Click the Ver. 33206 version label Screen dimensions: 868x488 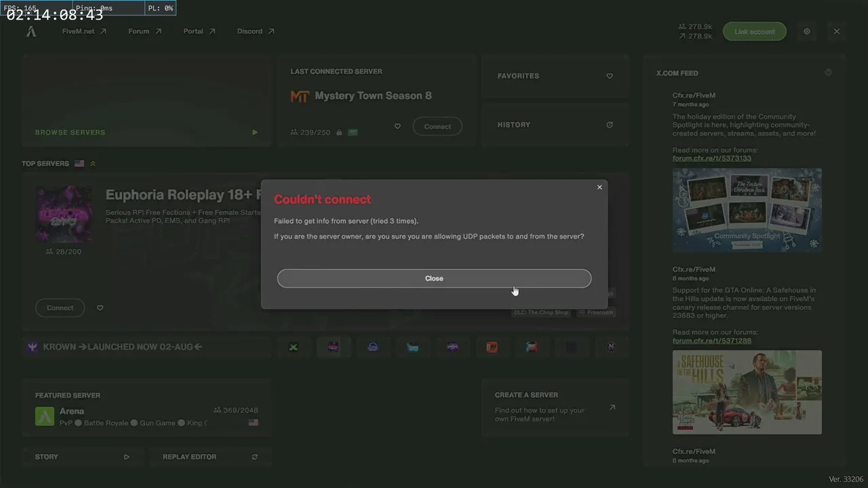coord(846,479)
